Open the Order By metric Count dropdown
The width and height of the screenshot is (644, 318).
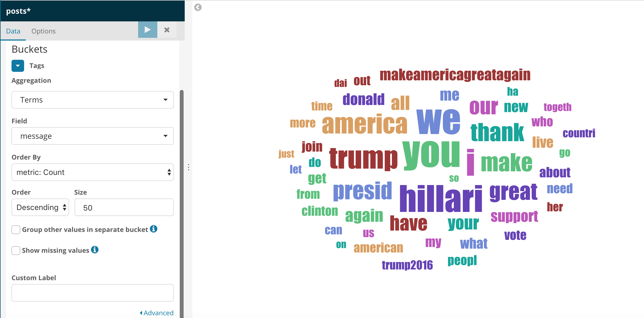click(92, 172)
